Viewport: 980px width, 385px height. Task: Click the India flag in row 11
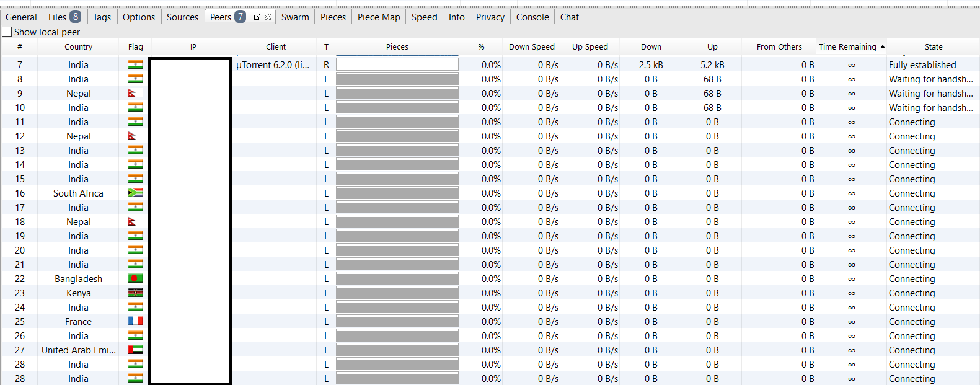135,122
